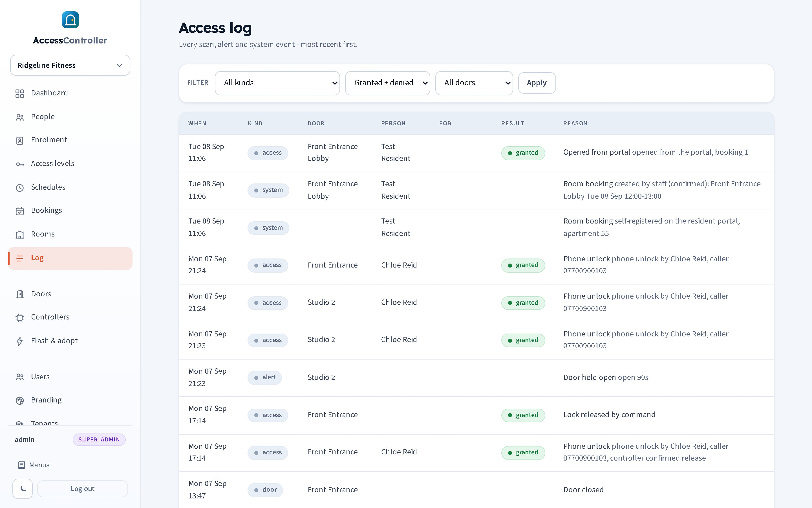Viewport: 812px width, 508px height.
Task: Open the Ridgeline Fitness tenant selector
Action: (70, 65)
